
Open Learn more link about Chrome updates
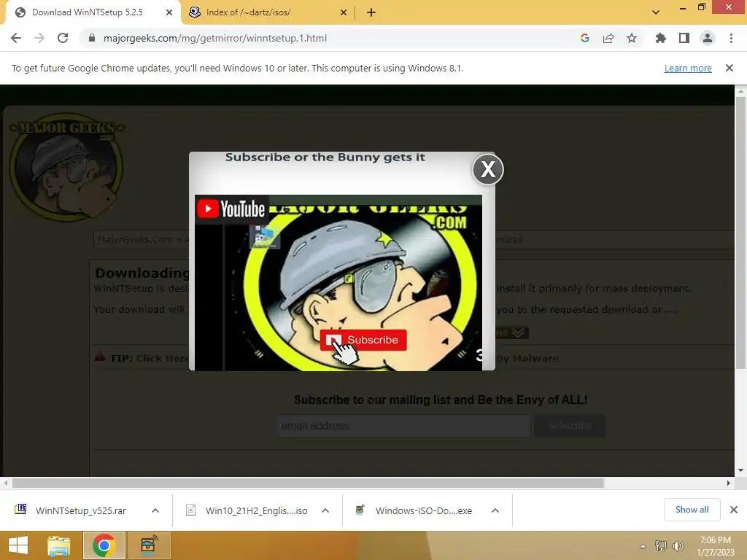point(688,68)
